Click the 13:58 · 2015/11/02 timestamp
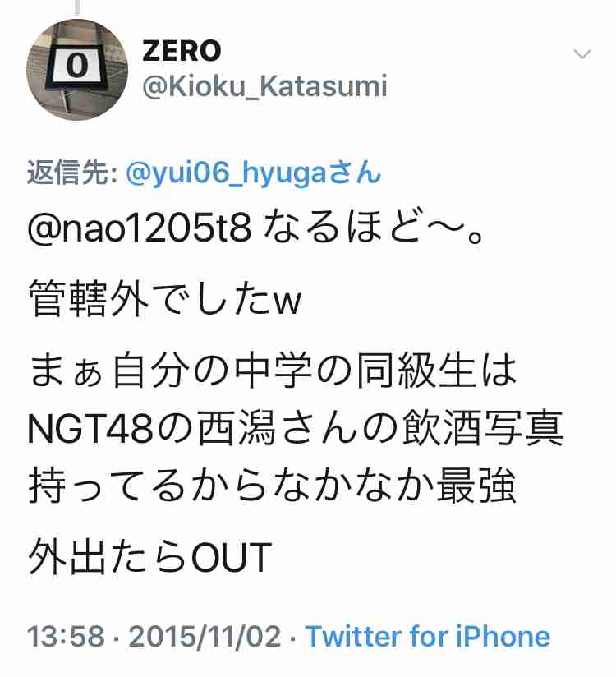The image size is (616, 677). pos(154,636)
